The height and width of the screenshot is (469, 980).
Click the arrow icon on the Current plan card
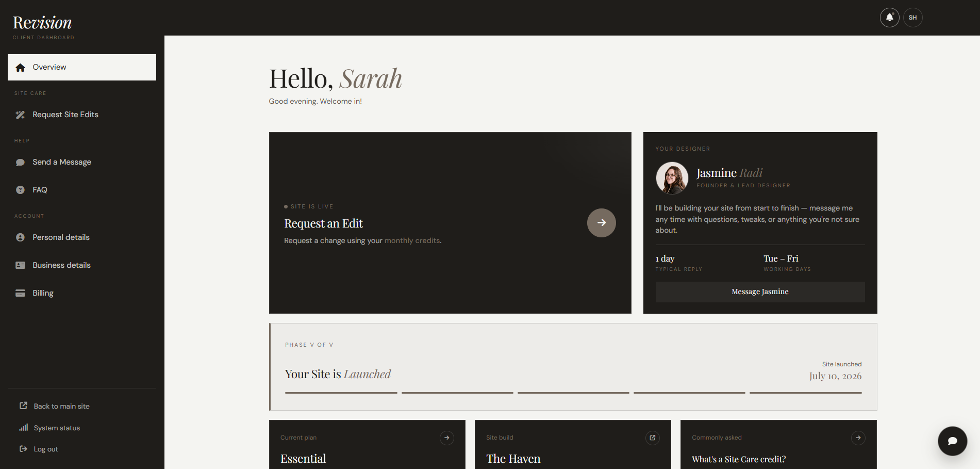tap(446, 438)
